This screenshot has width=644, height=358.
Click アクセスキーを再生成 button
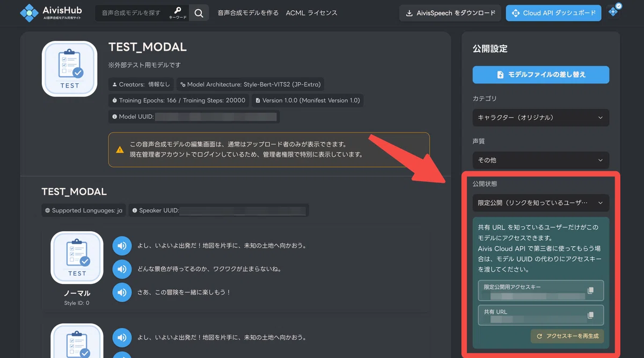click(x=567, y=337)
